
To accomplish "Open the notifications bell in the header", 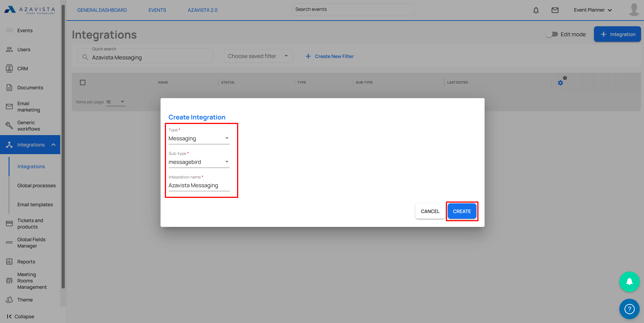I will [x=536, y=10].
